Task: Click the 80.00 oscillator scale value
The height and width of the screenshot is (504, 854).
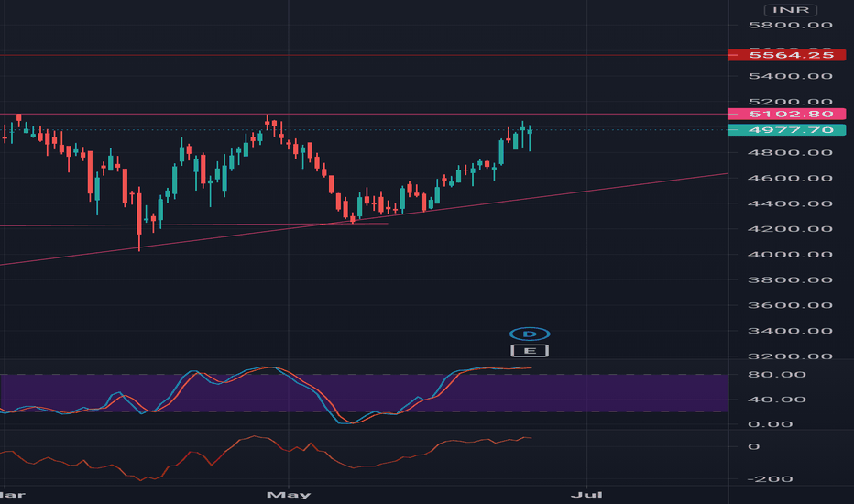Action: pyautogui.click(x=777, y=374)
